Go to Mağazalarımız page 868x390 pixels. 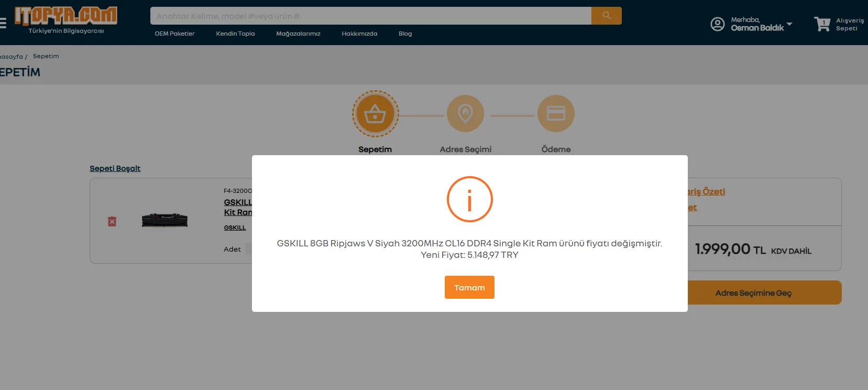coord(298,34)
